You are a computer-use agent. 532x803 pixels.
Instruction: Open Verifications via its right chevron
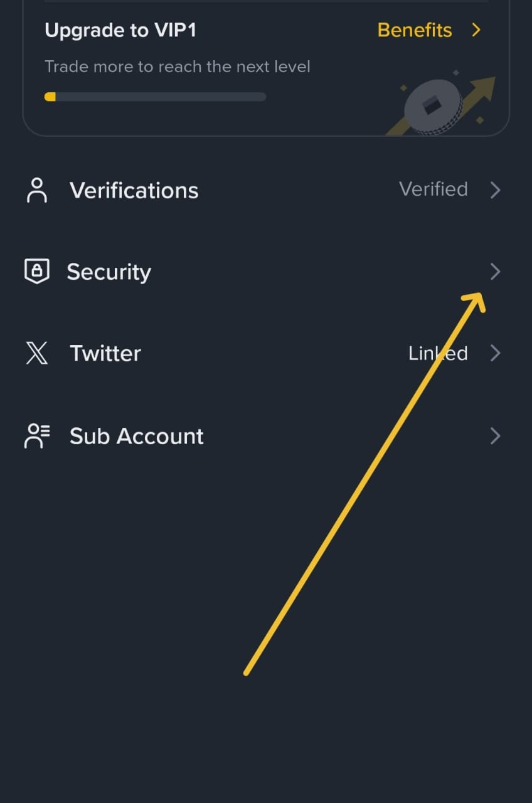tap(495, 190)
